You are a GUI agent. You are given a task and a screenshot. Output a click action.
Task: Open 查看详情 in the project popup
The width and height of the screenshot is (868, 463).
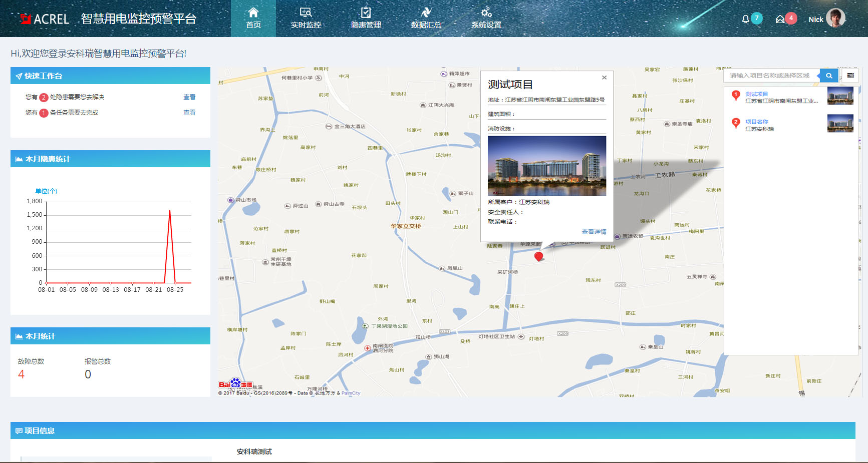pos(594,232)
